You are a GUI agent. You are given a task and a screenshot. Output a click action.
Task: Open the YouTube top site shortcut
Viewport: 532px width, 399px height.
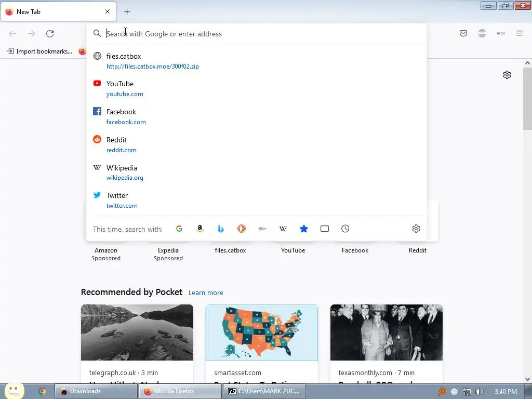tap(293, 250)
